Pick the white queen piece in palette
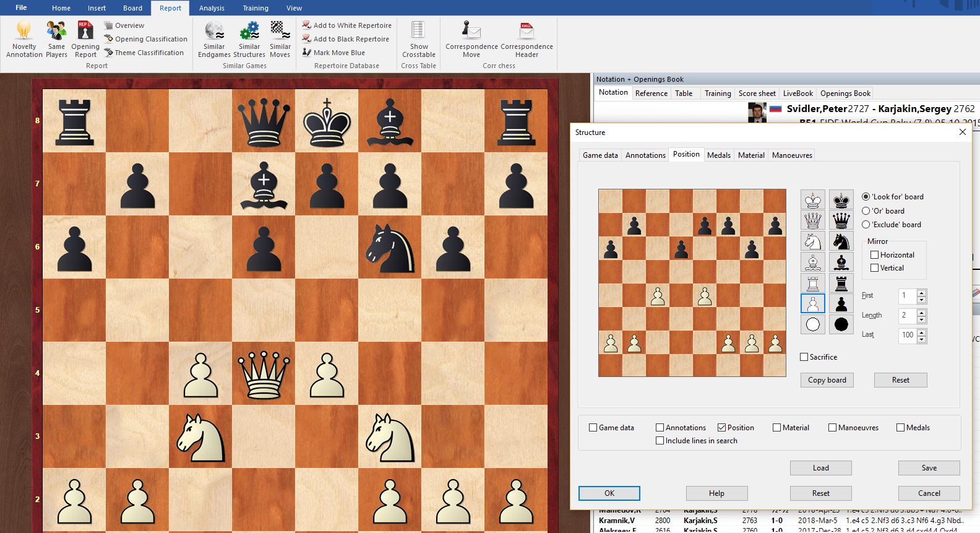 tap(812, 220)
